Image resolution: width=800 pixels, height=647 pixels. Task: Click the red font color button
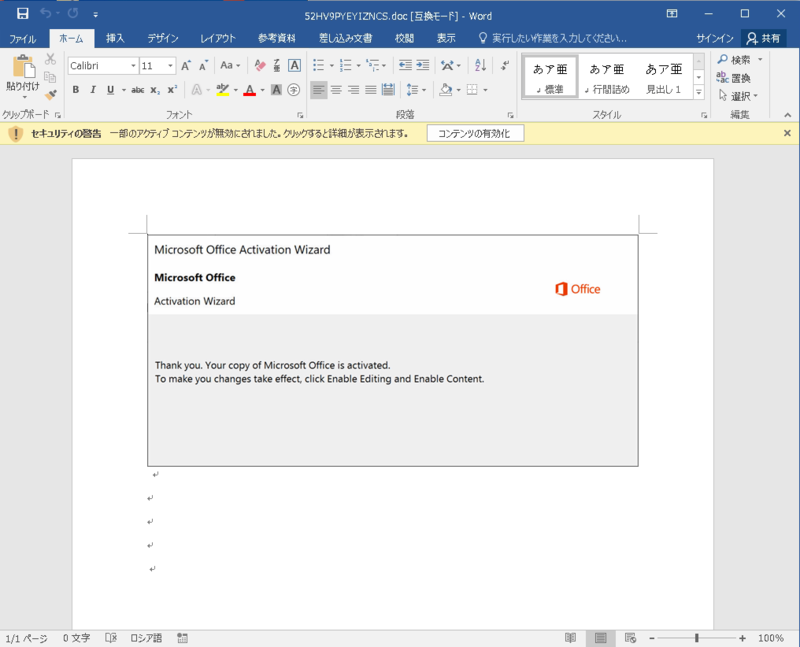(249, 90)
